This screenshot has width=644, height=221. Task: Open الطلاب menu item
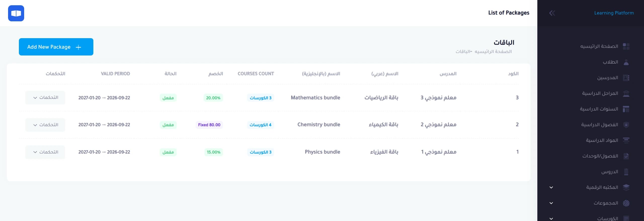point(610,62)
